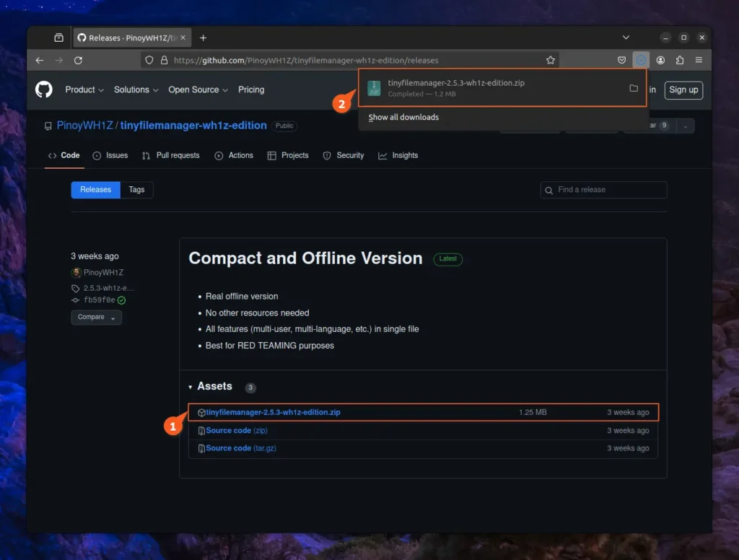Expand the Open Source dropdown menu
The image size is (739, 560).
pyautogui.click(x=198, y=89)
